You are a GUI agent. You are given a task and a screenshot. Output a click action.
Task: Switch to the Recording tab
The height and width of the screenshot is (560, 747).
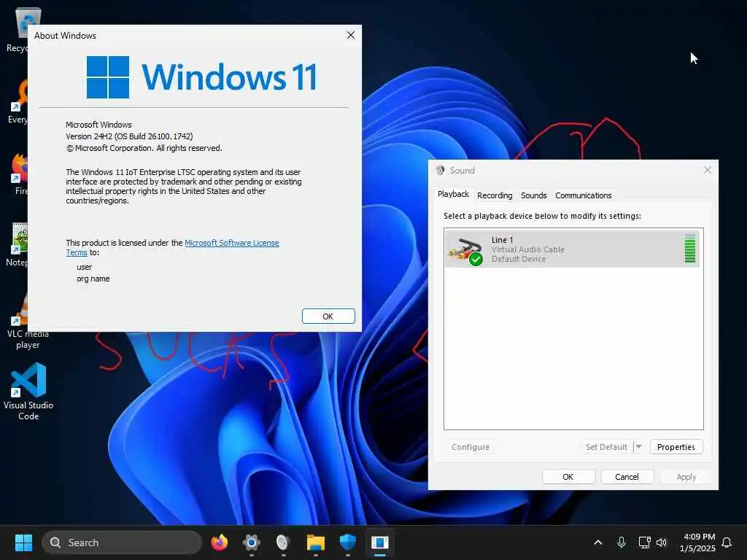click(495, 195)
